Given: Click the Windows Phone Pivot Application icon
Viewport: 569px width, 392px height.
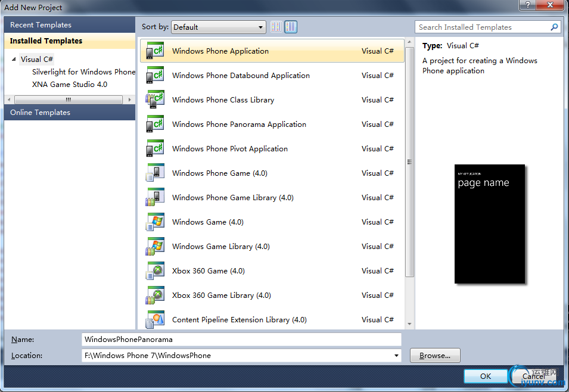Looking at the screenshot, I should [x=155, y=148].
